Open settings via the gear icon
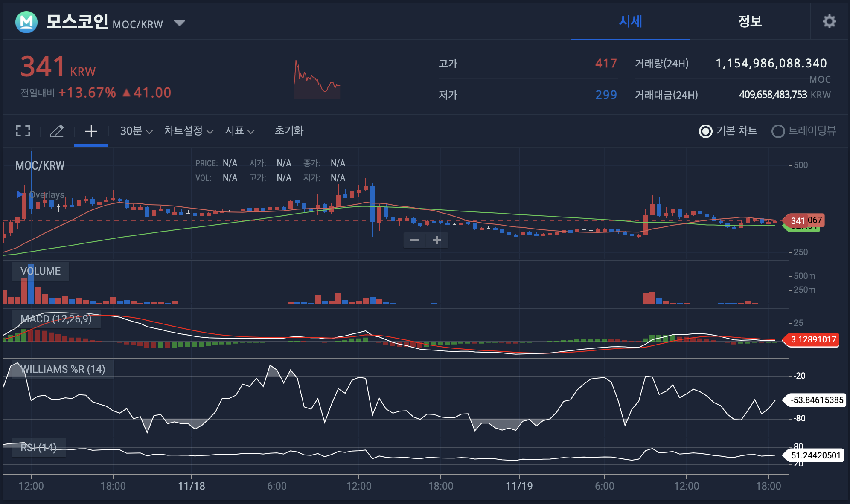 pos(829,21)
